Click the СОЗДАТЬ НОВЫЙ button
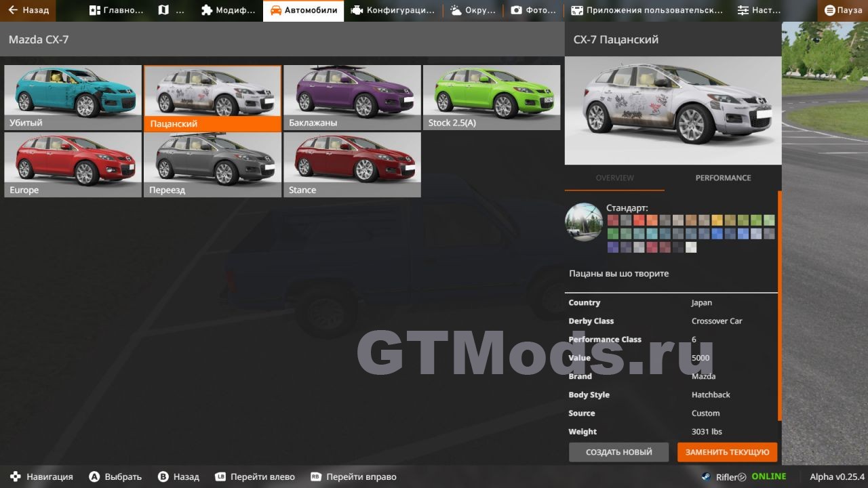The height and width of the screenshot is (488, 868). 618,452
